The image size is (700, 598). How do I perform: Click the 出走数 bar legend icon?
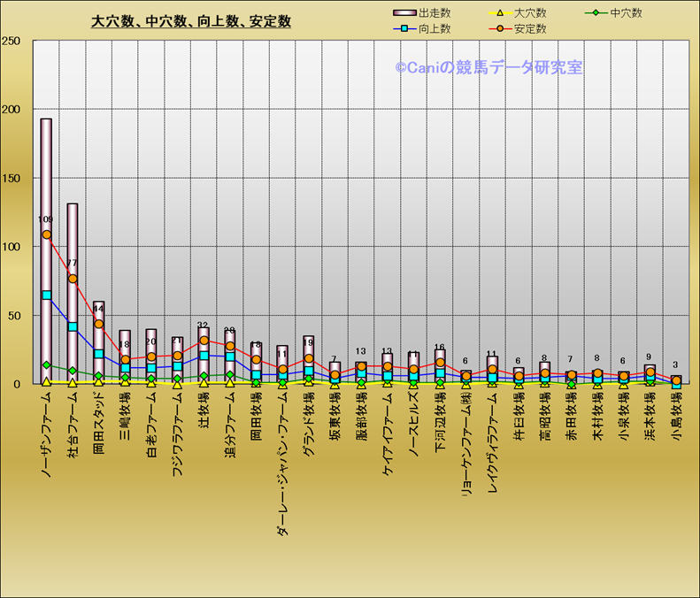[x=404, y=13]
